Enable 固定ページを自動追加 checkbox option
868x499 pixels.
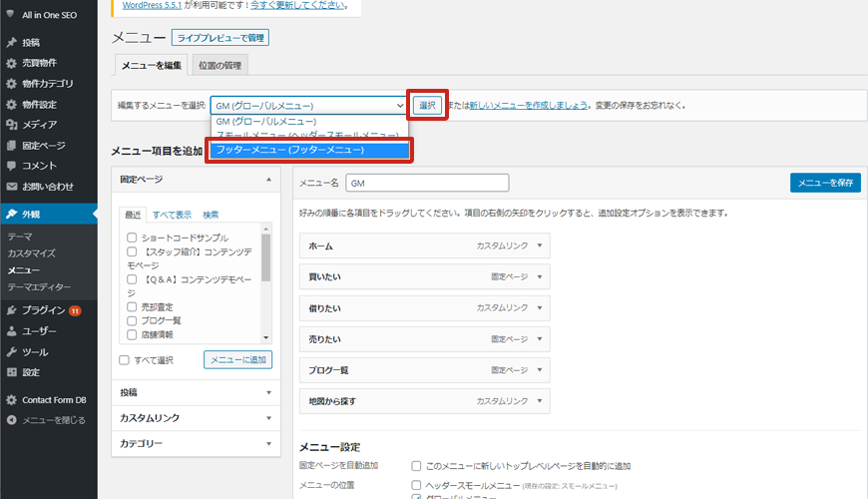(417, 466)
